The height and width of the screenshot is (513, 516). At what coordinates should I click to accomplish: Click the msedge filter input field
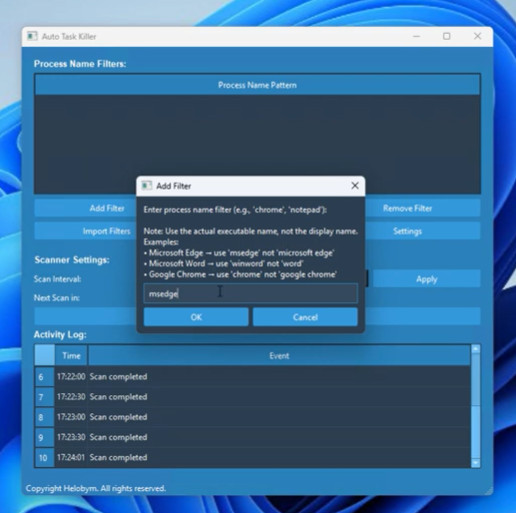[251, 294]
